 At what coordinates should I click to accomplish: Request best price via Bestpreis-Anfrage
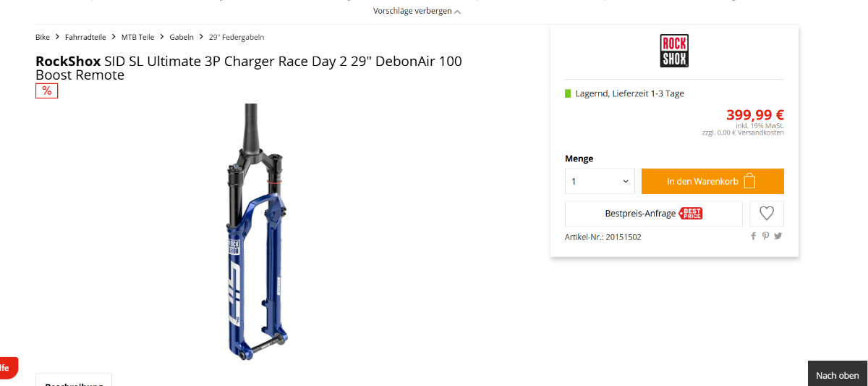click(654, 214)
